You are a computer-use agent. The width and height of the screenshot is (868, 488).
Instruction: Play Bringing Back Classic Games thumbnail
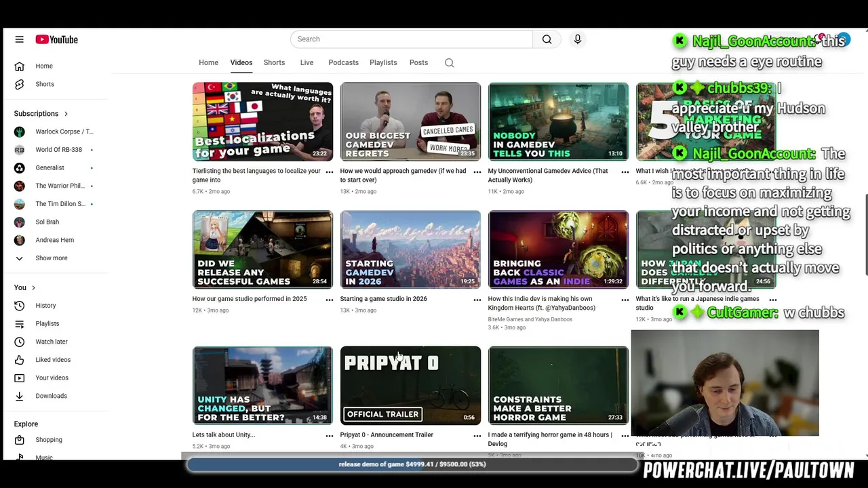pos(558,250)
